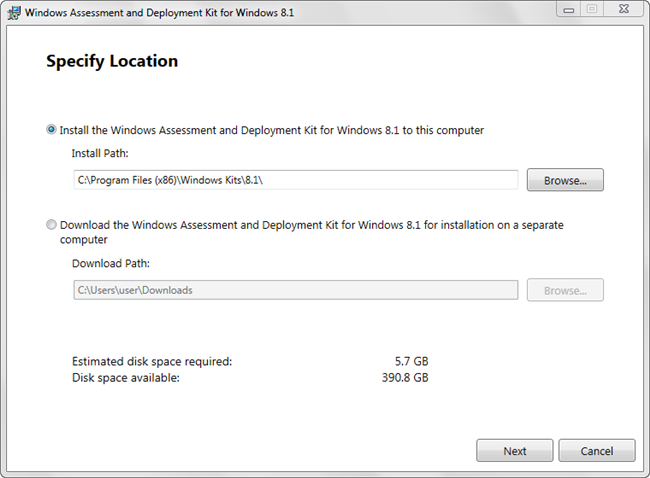This screenshot has height=478, width=650.
Task: Click the 5.7 GB required space value
Action: (411, 361)
